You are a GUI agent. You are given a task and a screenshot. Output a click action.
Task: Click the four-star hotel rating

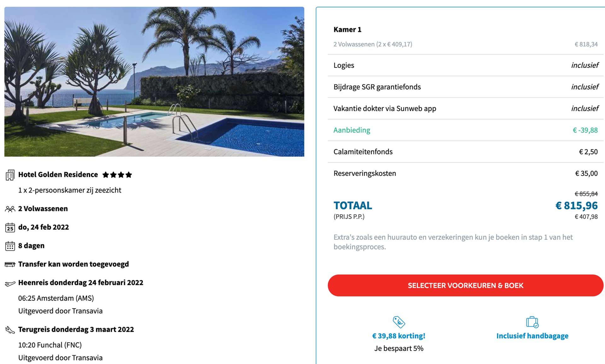click(117, 175)
